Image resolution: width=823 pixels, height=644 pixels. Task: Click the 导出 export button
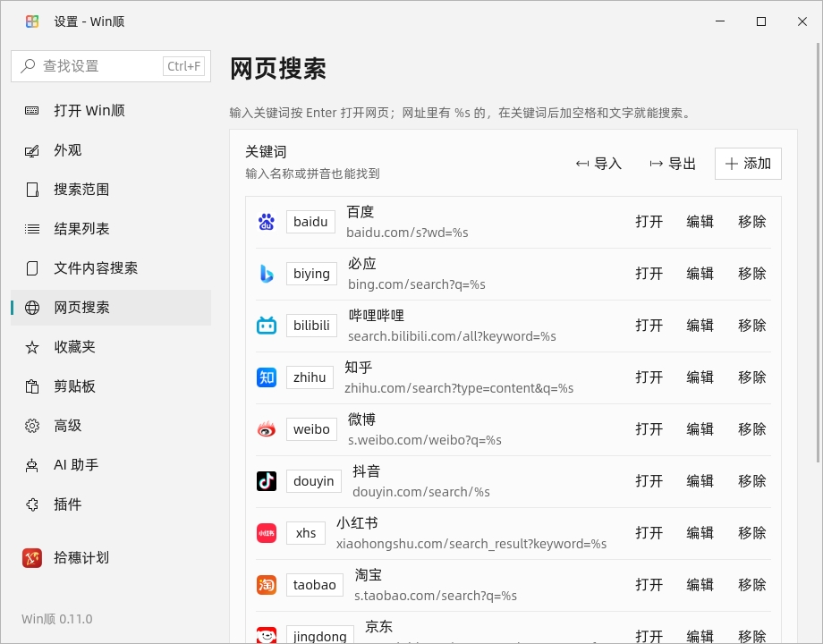click(673, 164)
